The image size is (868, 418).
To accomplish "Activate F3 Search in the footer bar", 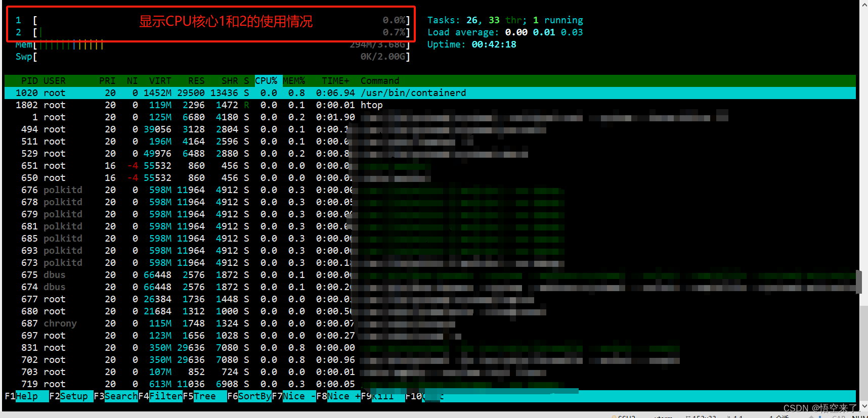I will click(116, 396).
